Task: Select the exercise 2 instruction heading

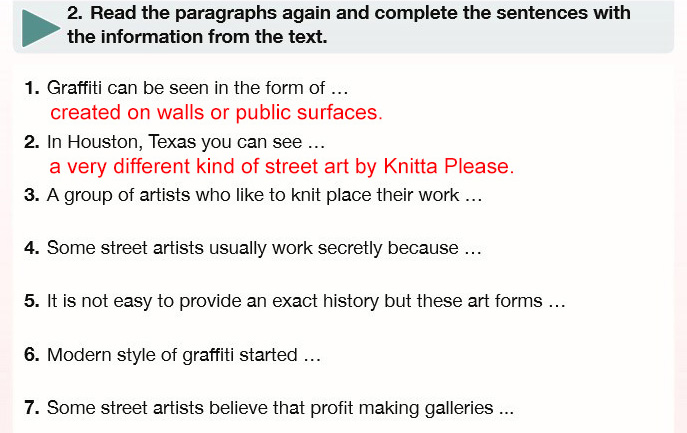Action: pyautogui.click(x=348, y=25)
